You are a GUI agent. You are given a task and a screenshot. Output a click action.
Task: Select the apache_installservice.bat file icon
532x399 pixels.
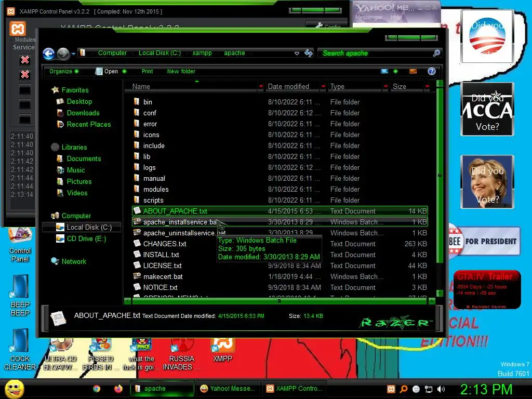(x=137, y=222)
